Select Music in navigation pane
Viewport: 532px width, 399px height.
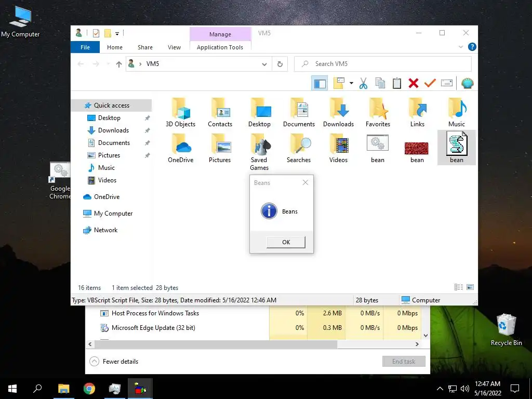pos(106,168)
